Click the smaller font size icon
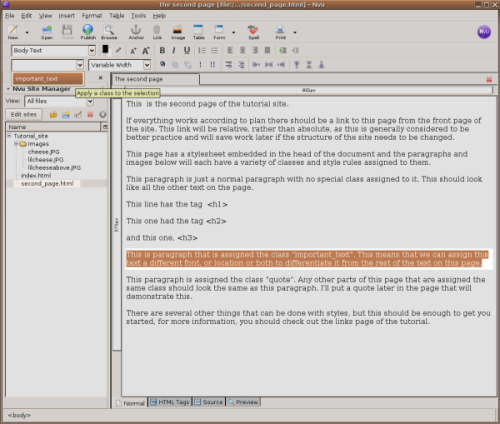Image resolution: width=500 pixels, height=424 pixels. (x=133, y=51)
